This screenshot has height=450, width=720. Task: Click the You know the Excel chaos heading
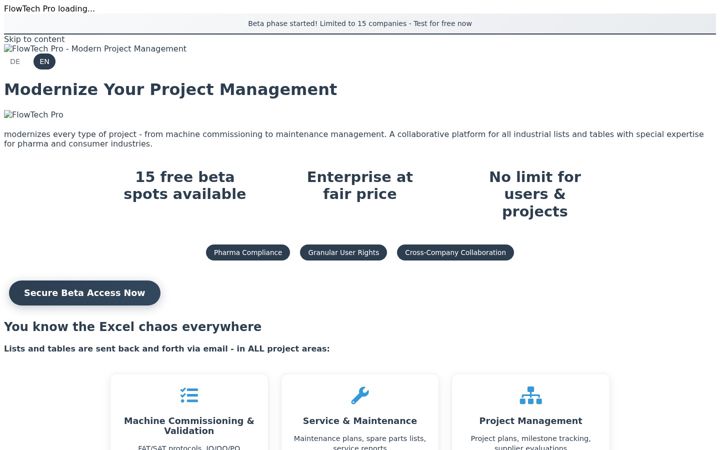pyautogui.click(x=133, y=326)
